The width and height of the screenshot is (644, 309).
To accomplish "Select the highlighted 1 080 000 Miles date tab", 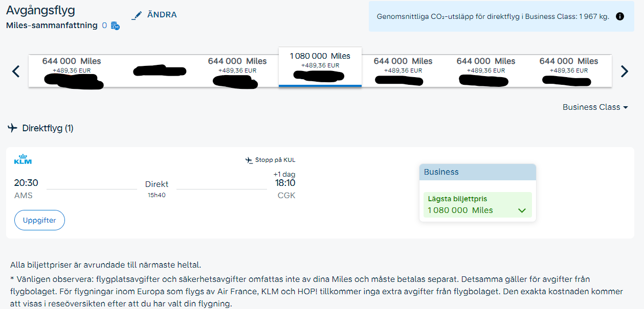I will tap(320, 66).
